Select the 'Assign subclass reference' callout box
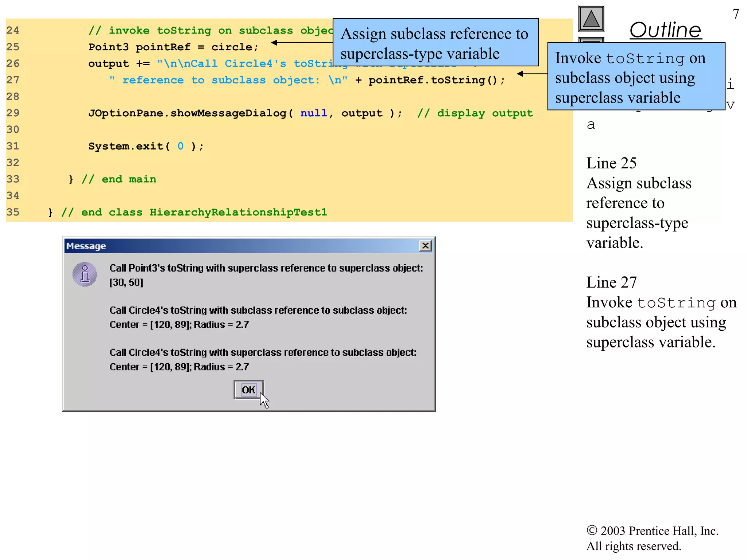The height and width of the screenshot is (560, 747). tap(436, 43)
